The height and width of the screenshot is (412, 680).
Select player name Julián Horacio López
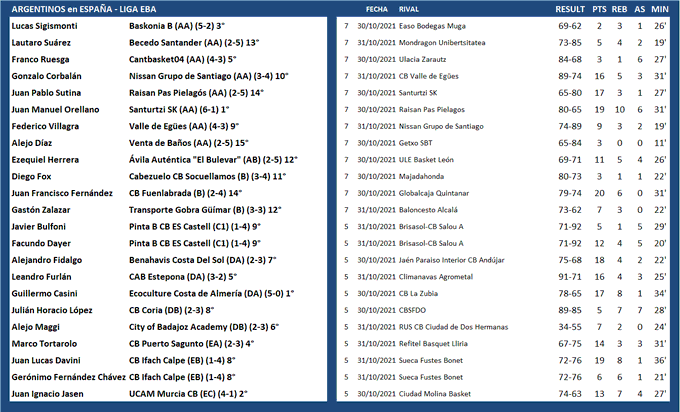[52, 310]
